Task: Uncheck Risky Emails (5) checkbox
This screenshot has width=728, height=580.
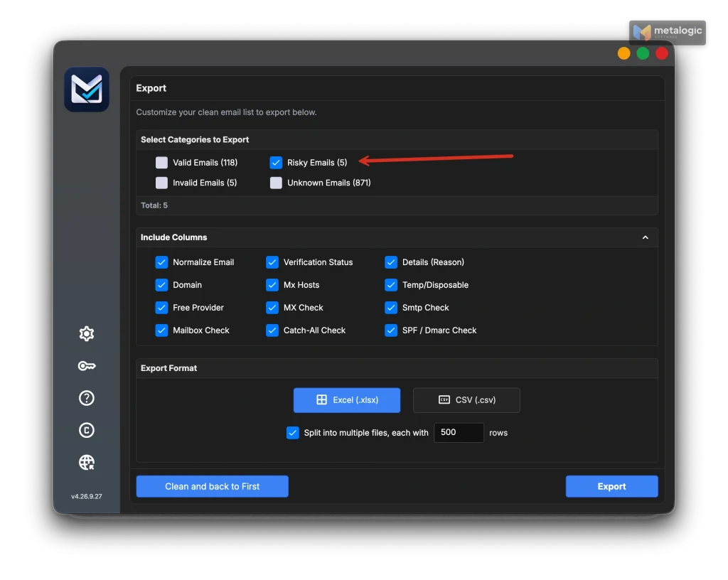Action: pyautogui.click(x=276, y=162)
